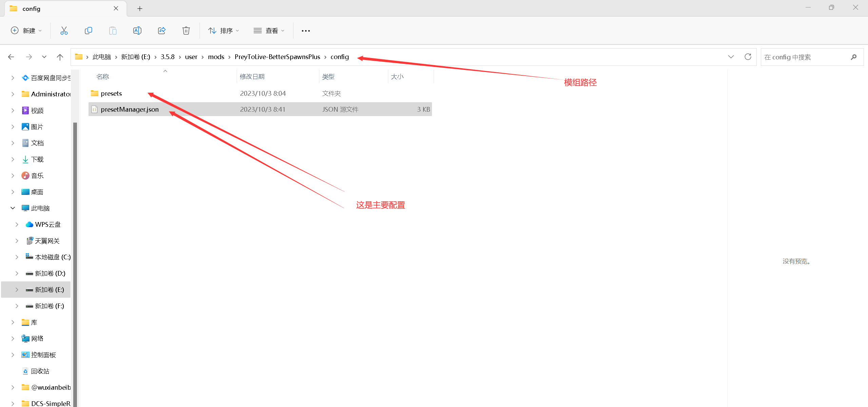
Task: Go back with the left arrow button
Action: (11, 57)
